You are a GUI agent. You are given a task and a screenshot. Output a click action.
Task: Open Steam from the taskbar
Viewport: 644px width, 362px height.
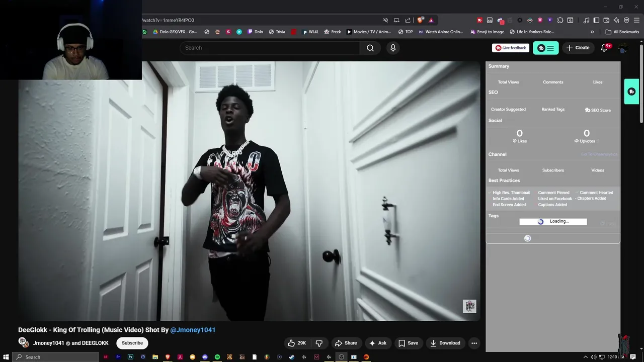[291, 357]
